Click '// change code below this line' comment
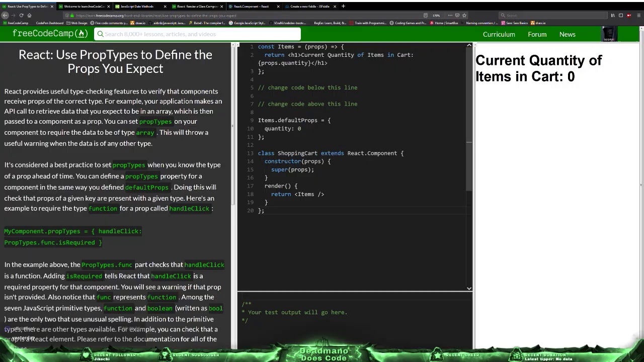 (307, 87)
